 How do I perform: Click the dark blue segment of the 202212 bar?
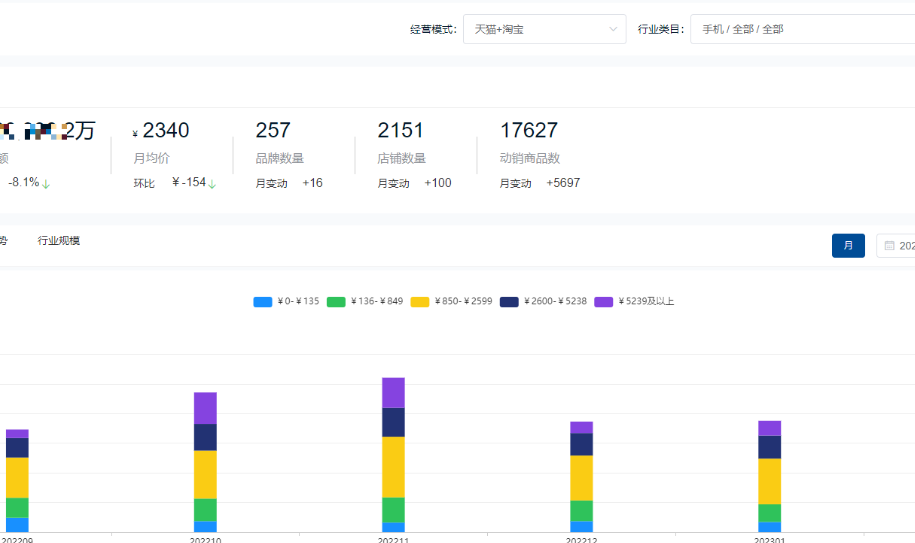581,444
